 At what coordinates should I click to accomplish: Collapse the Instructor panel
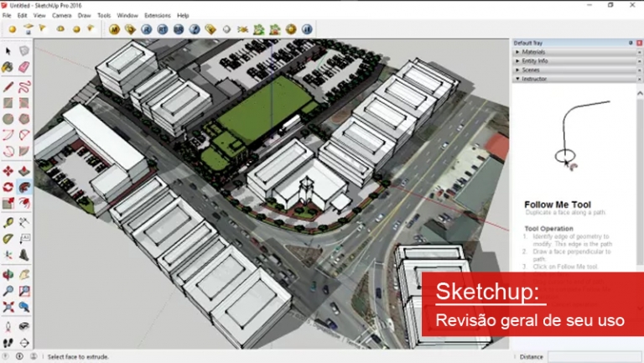(575, 79)
